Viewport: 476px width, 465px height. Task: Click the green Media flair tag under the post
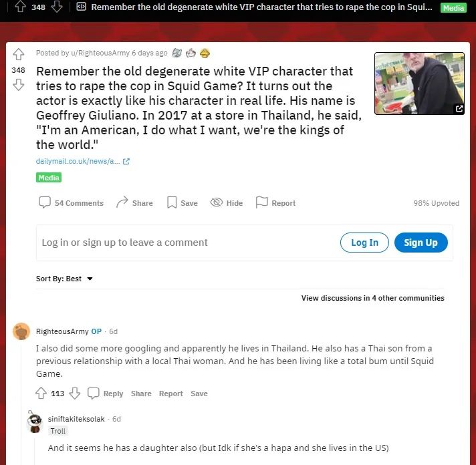click(x=49, y=178)
